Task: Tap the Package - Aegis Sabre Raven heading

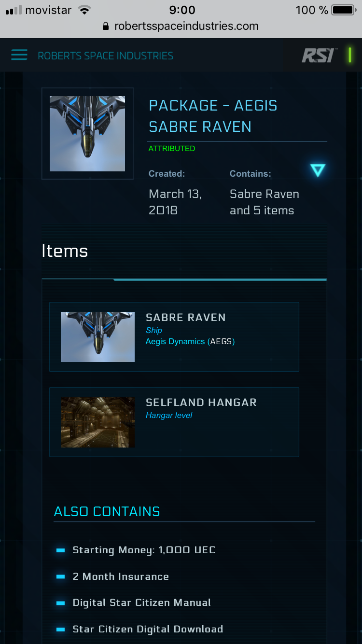Action: click(x=213, y=116)
